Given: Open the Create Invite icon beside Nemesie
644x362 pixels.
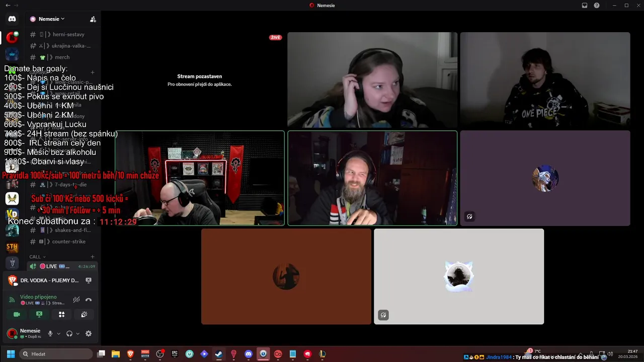Looking at the screenshot, I should click(x=93, y=19).
